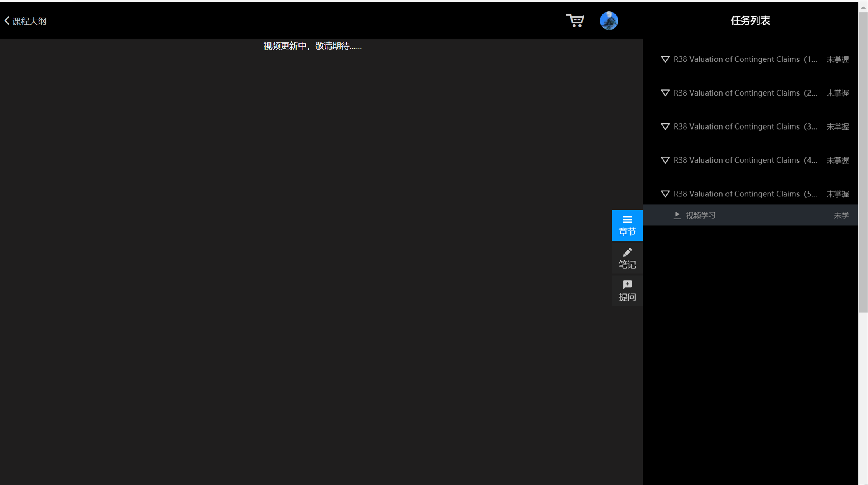Click scrollbar up arrow at top right
Screen dimensions: 868x485
point(863,7)
